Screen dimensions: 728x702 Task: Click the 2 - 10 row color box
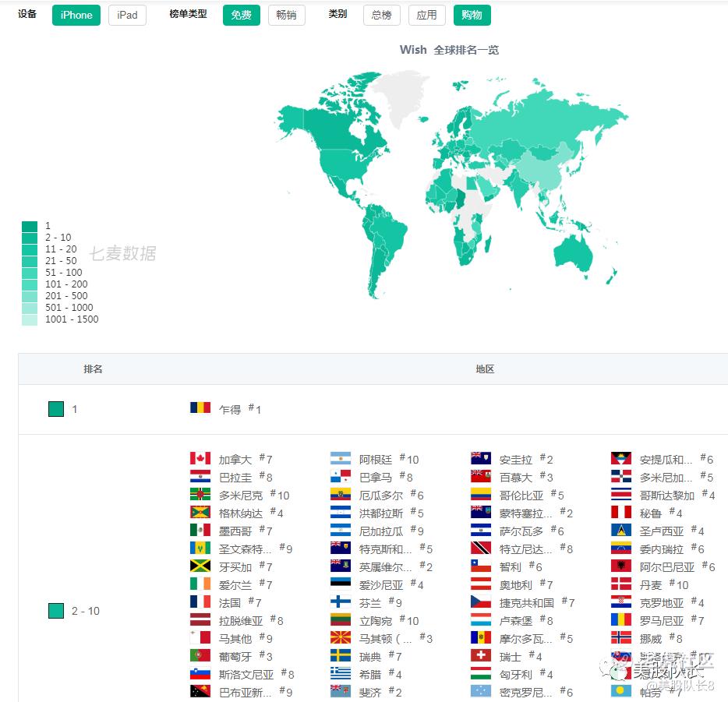tap(56, 611)
